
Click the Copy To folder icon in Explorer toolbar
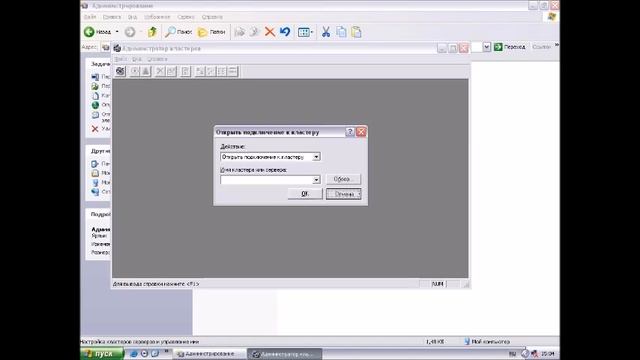(255, 32)
